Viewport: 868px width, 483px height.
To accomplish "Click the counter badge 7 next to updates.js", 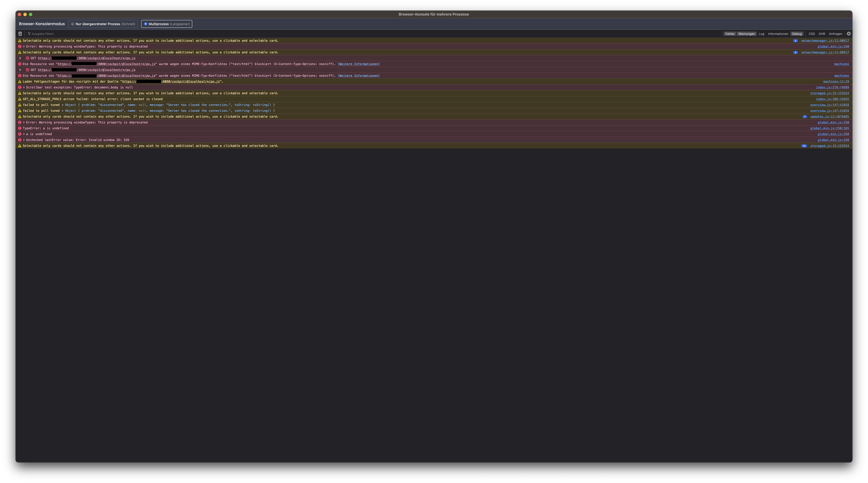I will click(x=805, y=117).
